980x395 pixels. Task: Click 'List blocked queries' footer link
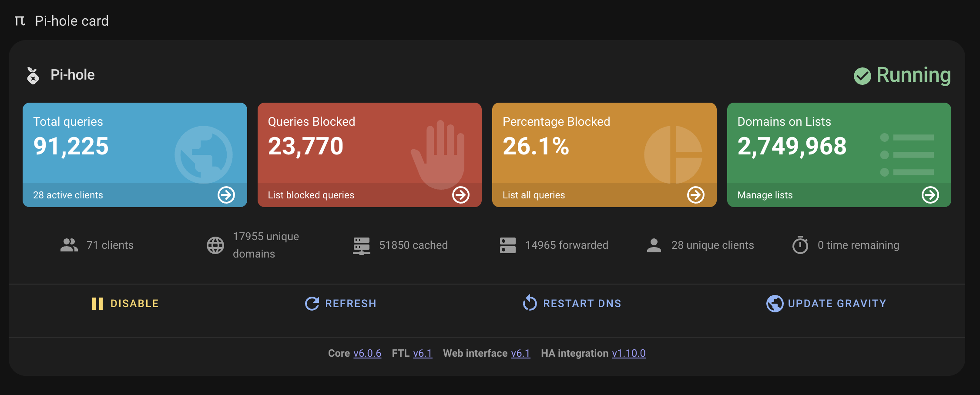coord(311,195)
